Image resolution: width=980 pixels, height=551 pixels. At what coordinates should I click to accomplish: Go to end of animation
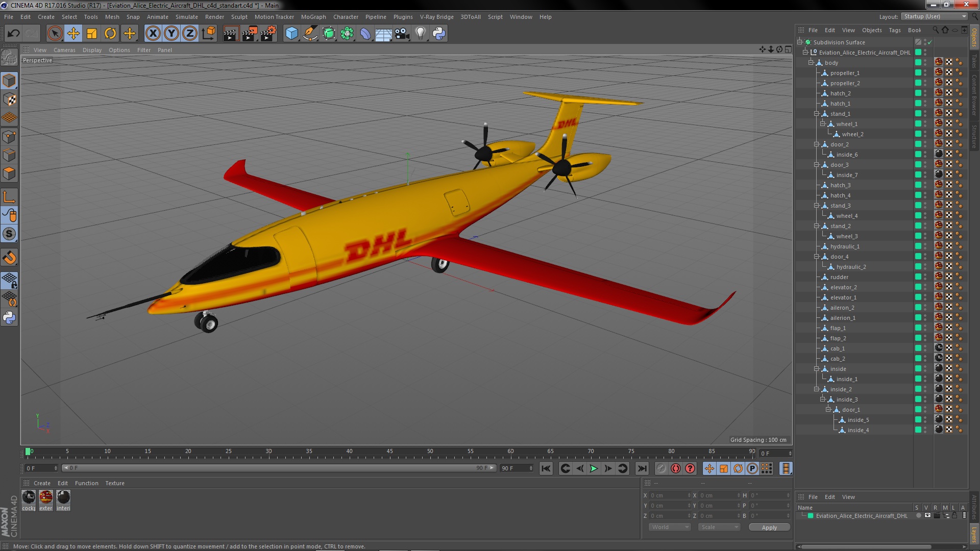642,468
